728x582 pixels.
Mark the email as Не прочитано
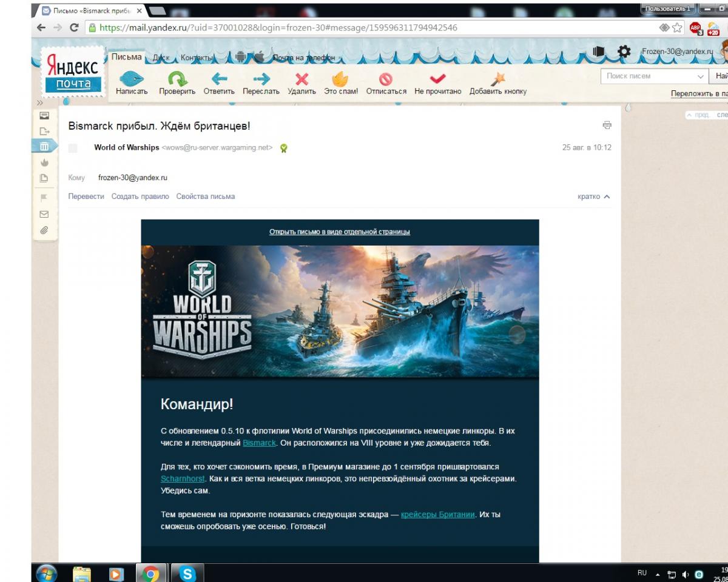438,84
